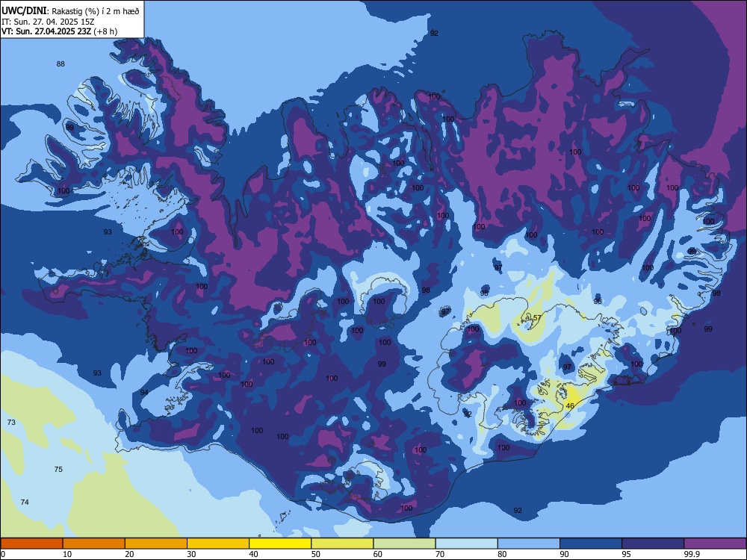747x560 pixels.
Task: Click the legend label 0
Action: pos(3,554)
